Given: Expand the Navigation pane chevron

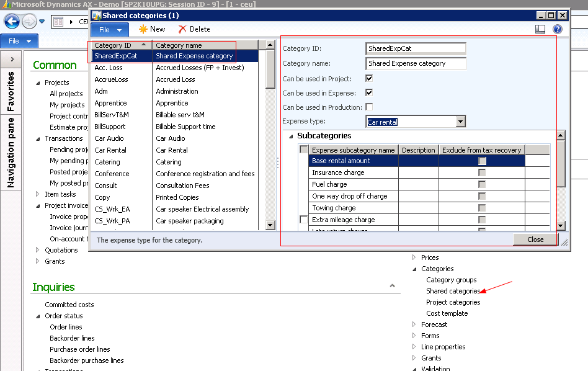Looking at the screenshot, I should 11,59.
